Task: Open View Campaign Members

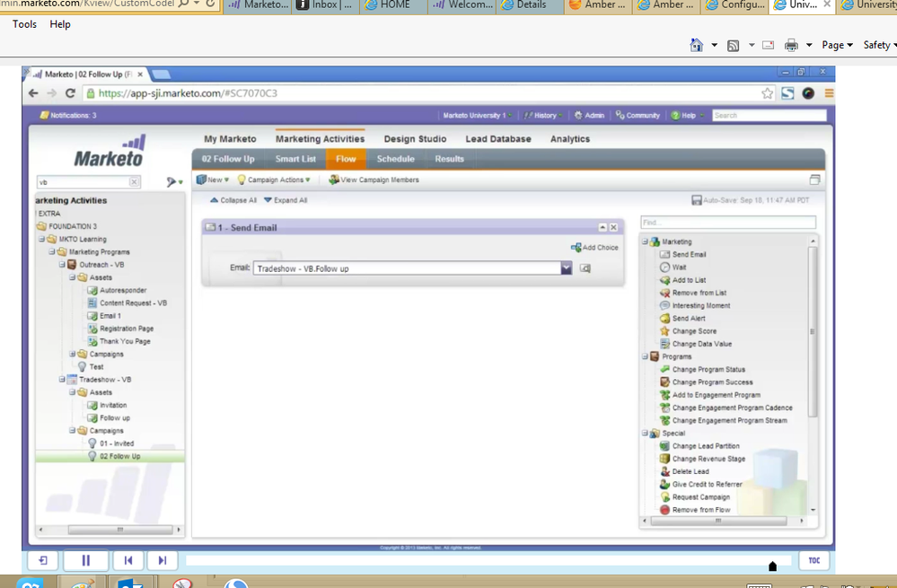Action: point(374,180)
